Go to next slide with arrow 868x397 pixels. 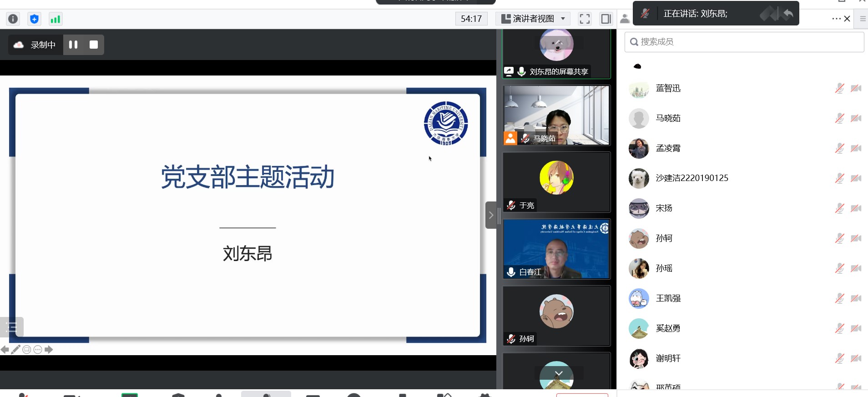pos(49,349)
